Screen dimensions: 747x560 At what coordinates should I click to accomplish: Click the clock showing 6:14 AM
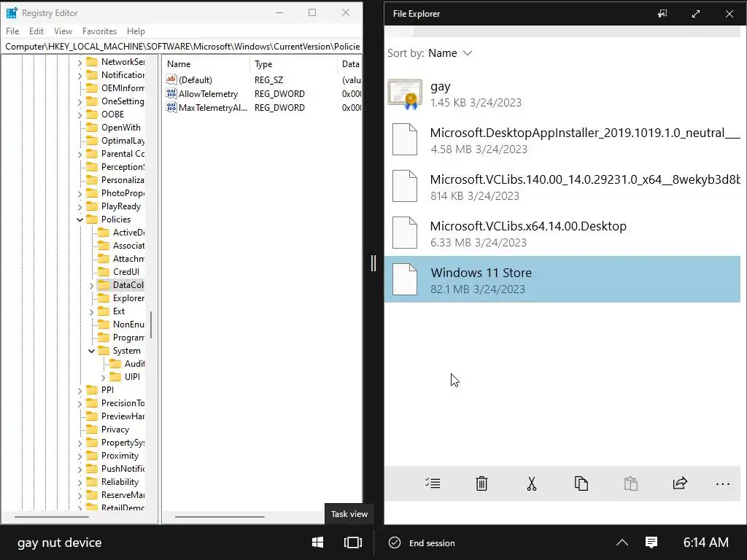tap(705, 542)
